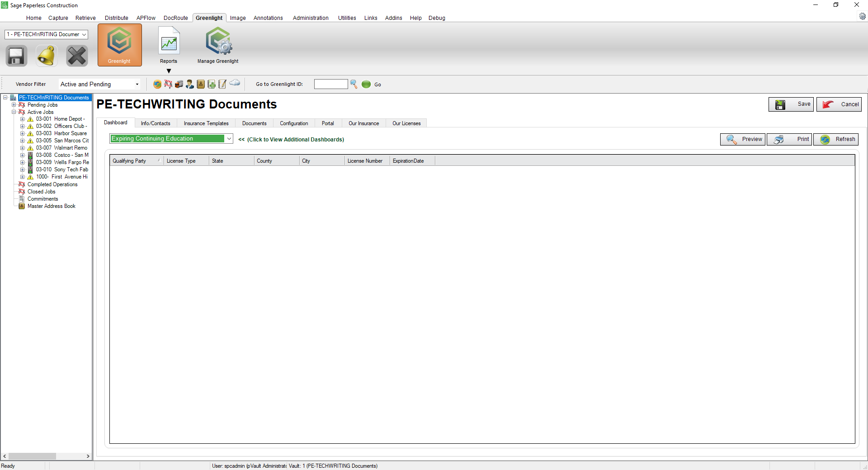Open the Reports ribbon icon
Viewport: 868px width, 470px height.
pyautogui.click(x=169, y=45)
